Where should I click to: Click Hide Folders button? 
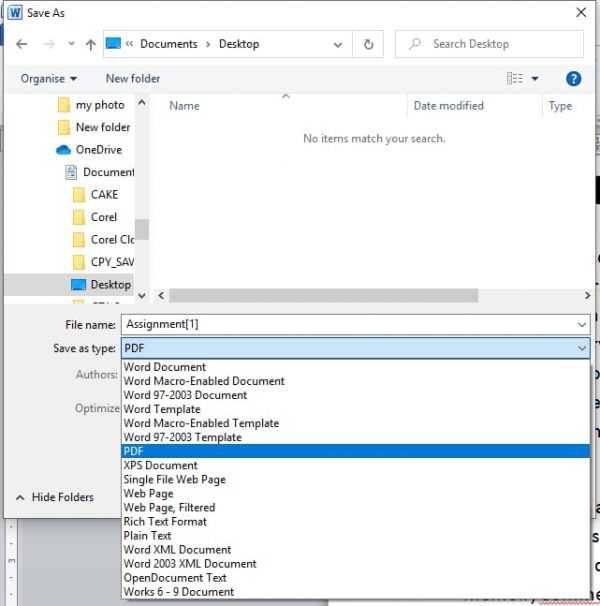(x=55, y=497)
